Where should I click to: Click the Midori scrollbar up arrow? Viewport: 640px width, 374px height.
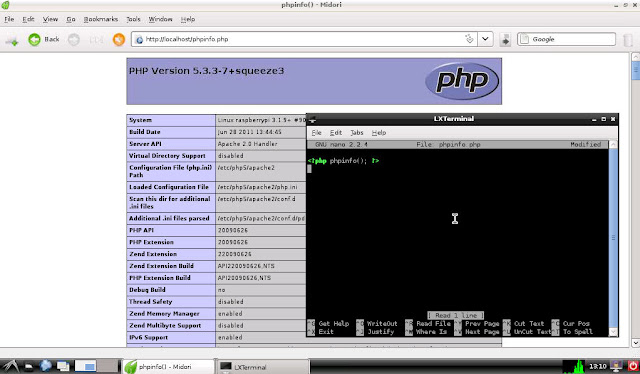(x=635, y=57)
